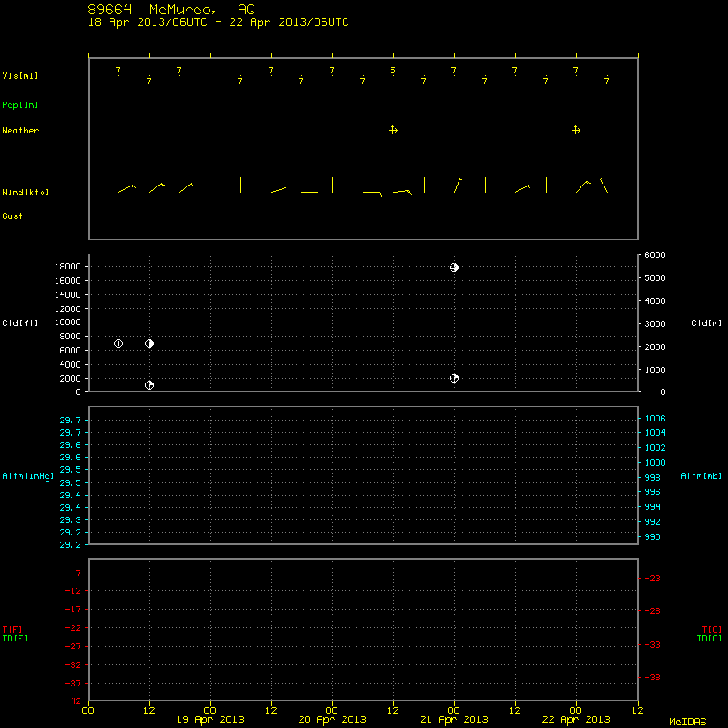
Task: Click the Altm[inHg] axis label
Action: coord(28,476)
